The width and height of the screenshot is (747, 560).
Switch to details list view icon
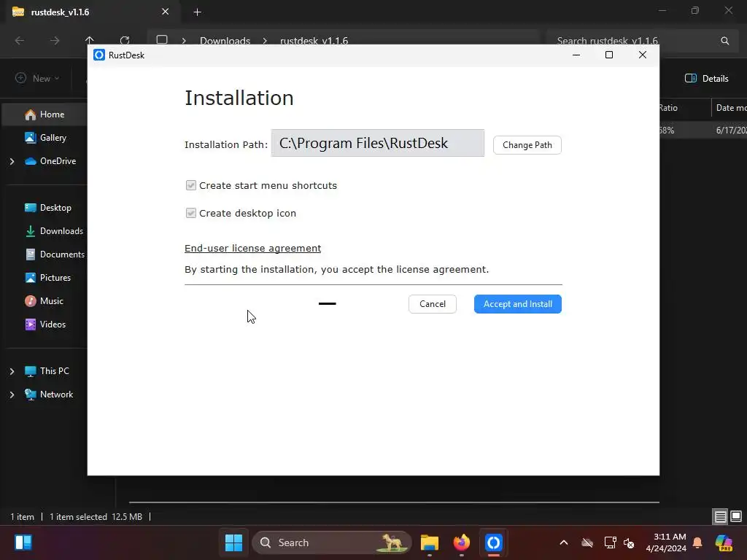[x=720, y=516]
